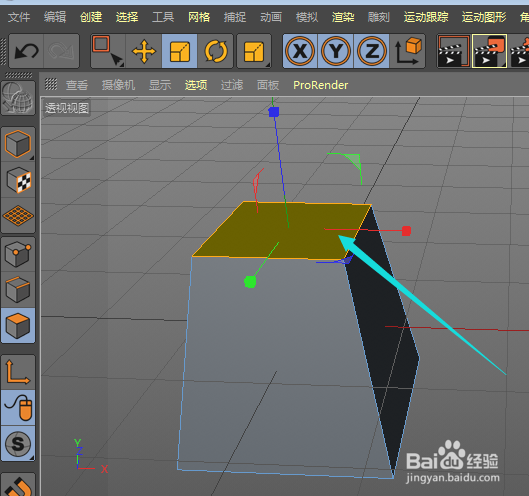
Task: Toggle X axis lock
Action: pos(300,51)
